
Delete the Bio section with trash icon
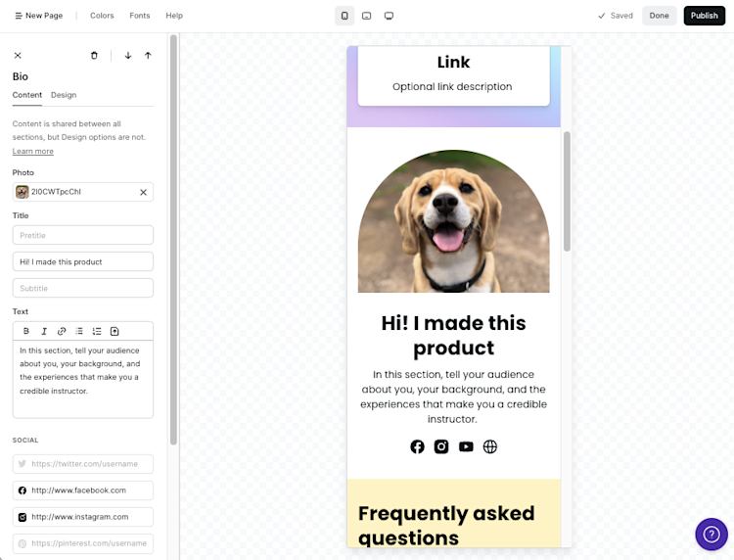click(94, 55)
